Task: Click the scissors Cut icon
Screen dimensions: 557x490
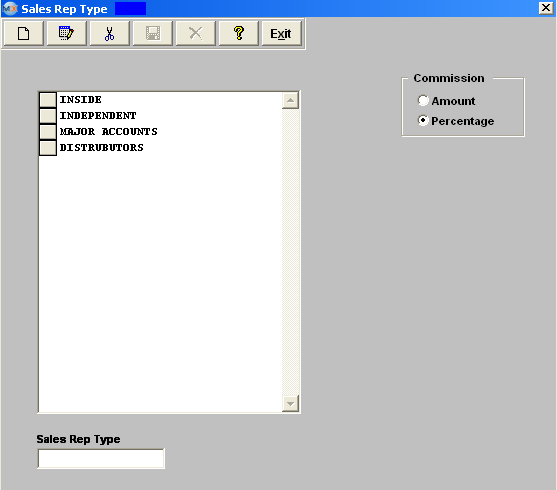Action: [x=109, y=33]
